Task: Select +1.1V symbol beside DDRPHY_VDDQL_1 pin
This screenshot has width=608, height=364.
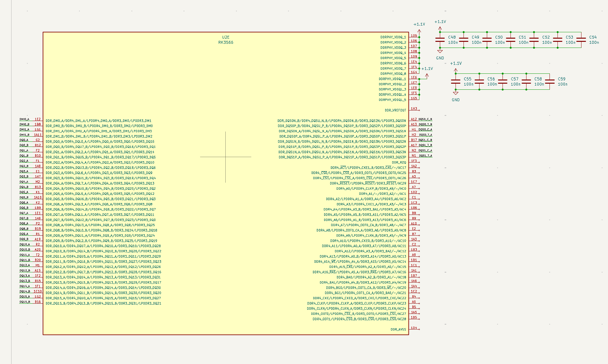Action: pyautogui.click(x=426, y=75)
